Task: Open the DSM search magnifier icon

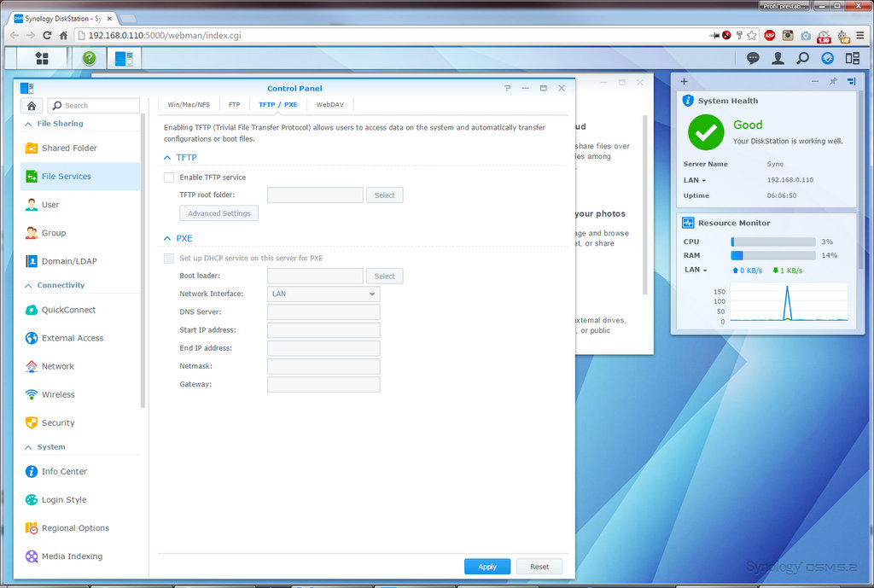Action: pyautogui.click(x=802, y=58)
